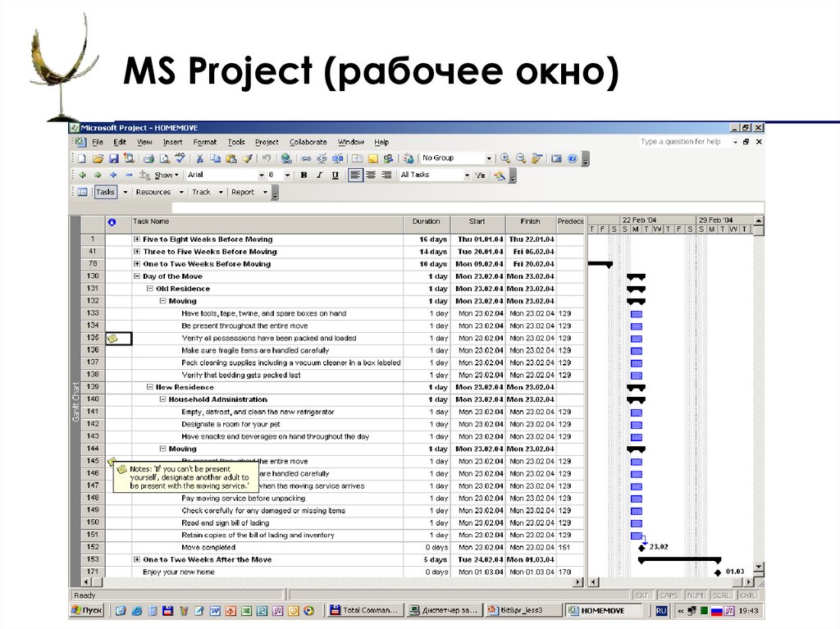
Task: Open the Insert menu
Action: [x=172, y=143]
